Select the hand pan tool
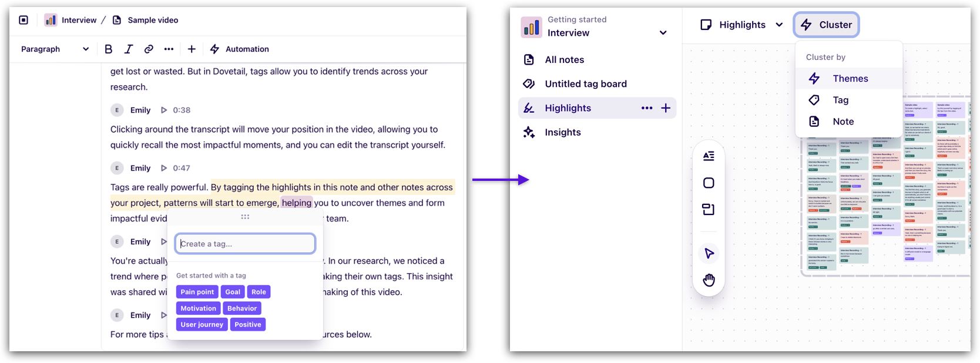The height and width of the screenshot is (363, 980). (x=709, y=280)
